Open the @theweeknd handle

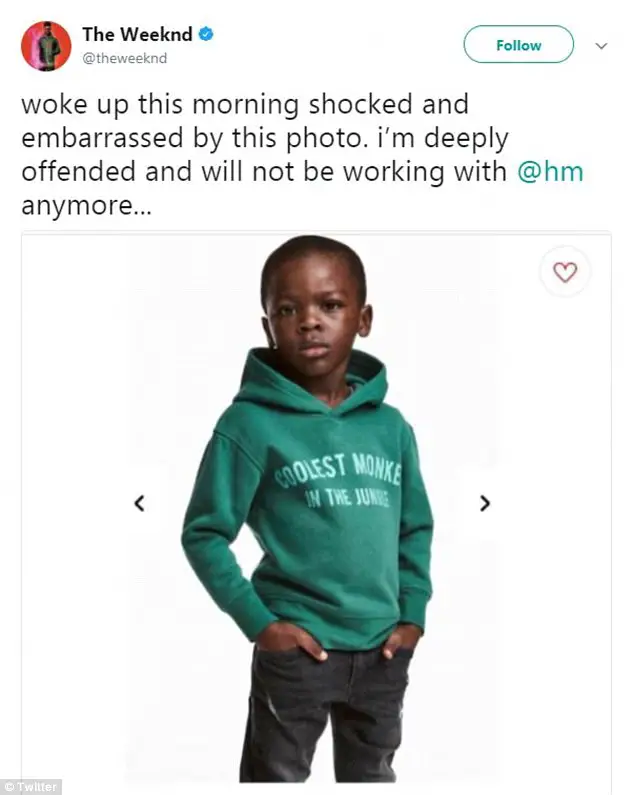tap(125, 58)
